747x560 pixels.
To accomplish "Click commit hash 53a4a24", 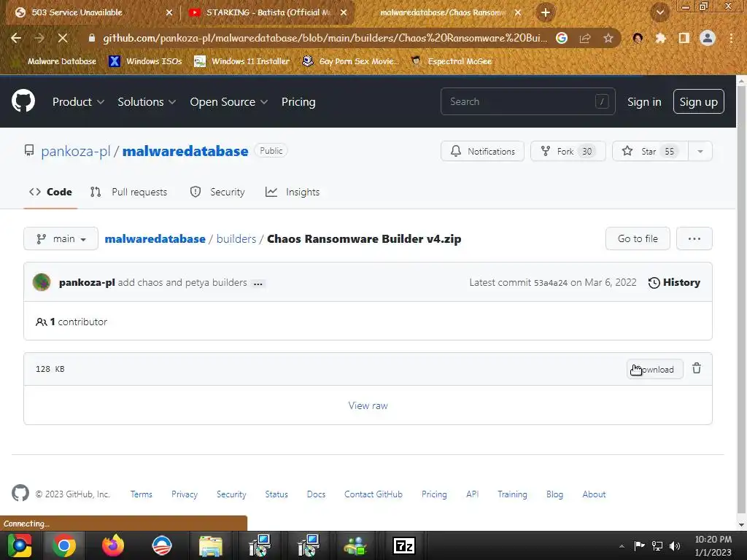I will point(550,283).
